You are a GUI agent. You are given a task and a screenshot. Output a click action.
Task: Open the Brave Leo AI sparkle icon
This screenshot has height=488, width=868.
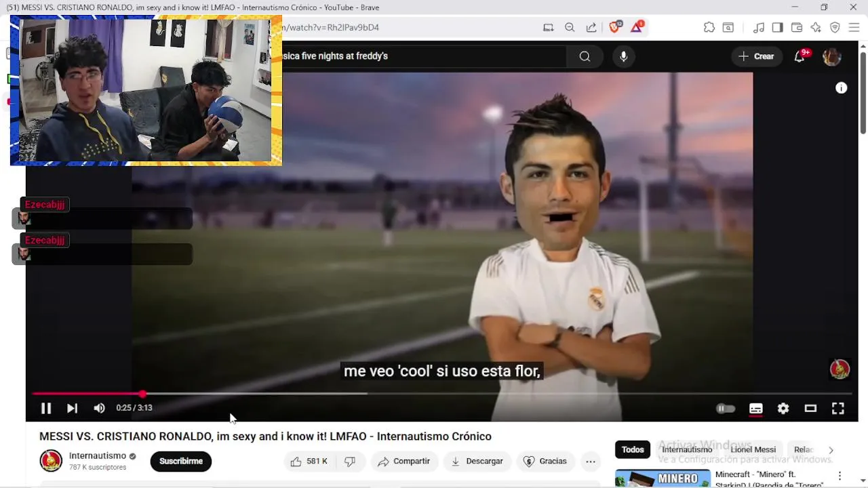click(x=816, y=28)
